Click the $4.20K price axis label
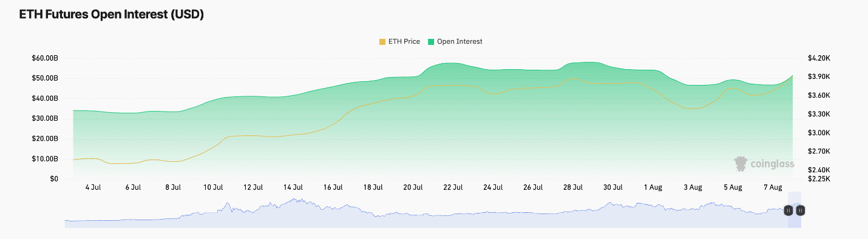 click(819, 58)
